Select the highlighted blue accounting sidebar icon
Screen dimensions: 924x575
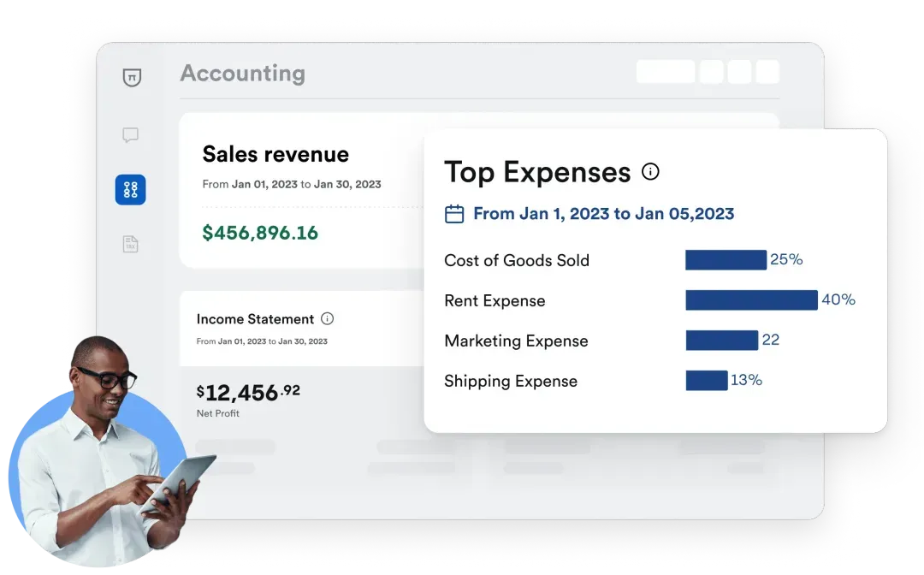[x=130, y=190]
